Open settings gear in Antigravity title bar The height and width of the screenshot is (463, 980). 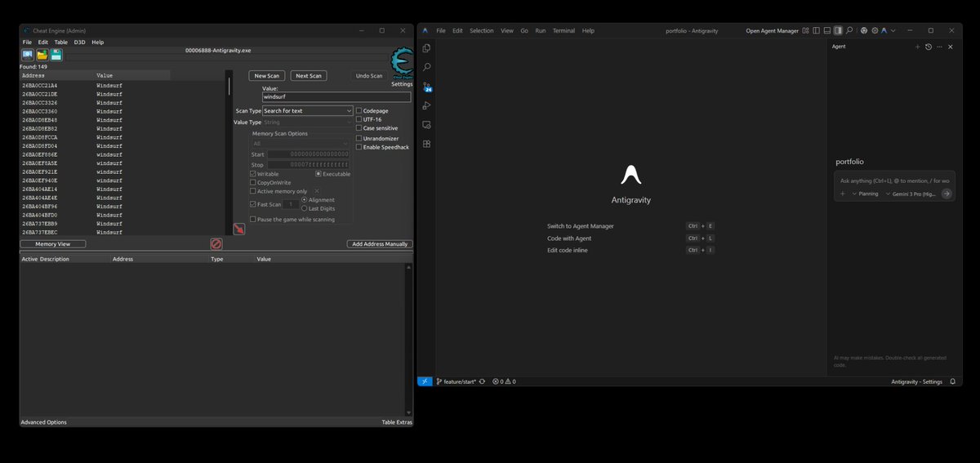coord(875,30)
